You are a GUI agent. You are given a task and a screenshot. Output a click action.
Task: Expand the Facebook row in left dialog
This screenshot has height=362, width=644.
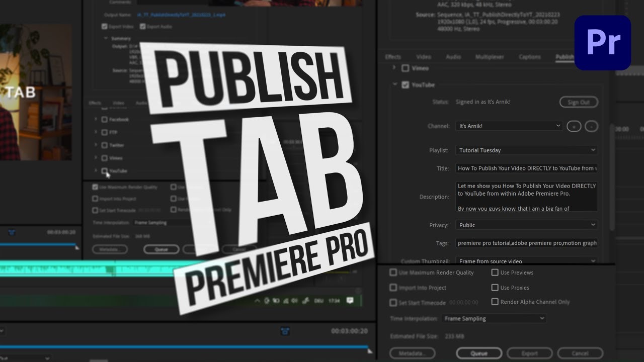96,120
